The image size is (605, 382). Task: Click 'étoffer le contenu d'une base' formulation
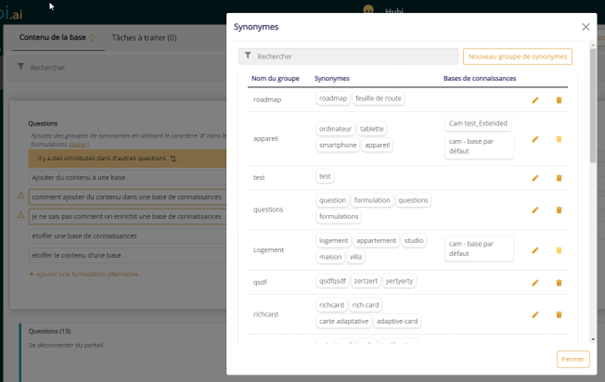tap(127, 255)
